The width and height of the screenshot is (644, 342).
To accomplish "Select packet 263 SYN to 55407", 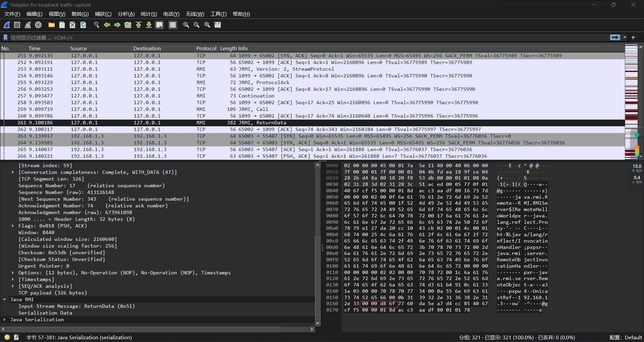I will click(312, 136).
